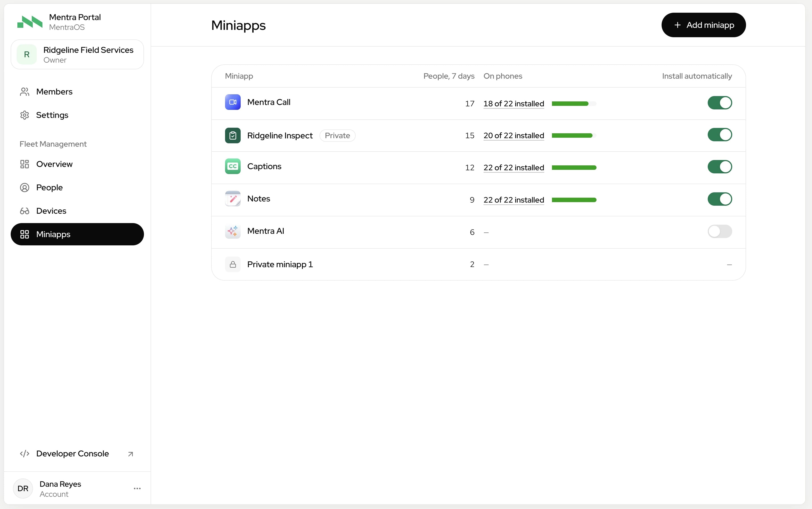Click the Members people icon in sidebar
The image size is (812, 509).
point(25,92)
